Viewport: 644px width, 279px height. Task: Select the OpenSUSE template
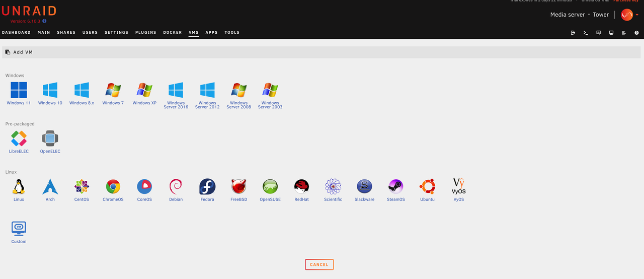(x=270, y=190)
